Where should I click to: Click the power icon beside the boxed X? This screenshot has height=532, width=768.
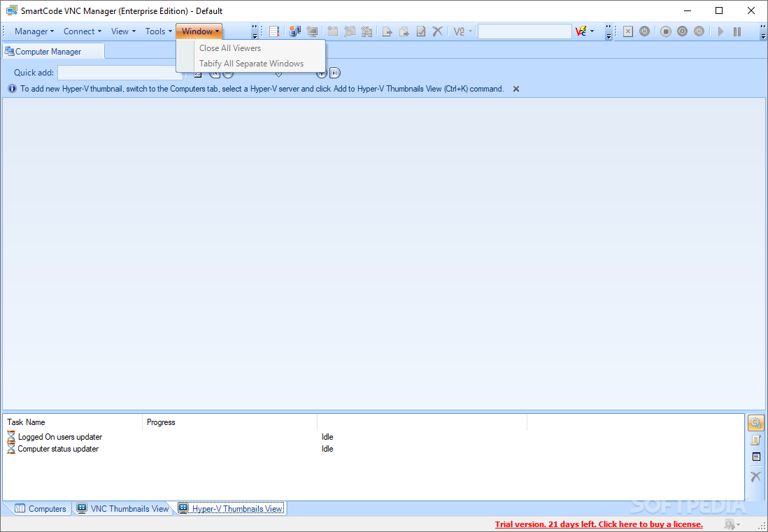tap(645, 31)
